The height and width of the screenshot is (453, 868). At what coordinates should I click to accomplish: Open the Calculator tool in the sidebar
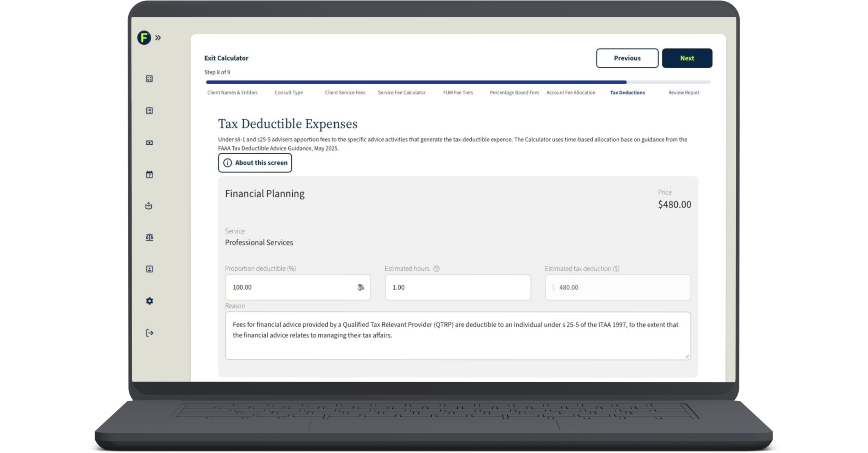tap(149, 79)
